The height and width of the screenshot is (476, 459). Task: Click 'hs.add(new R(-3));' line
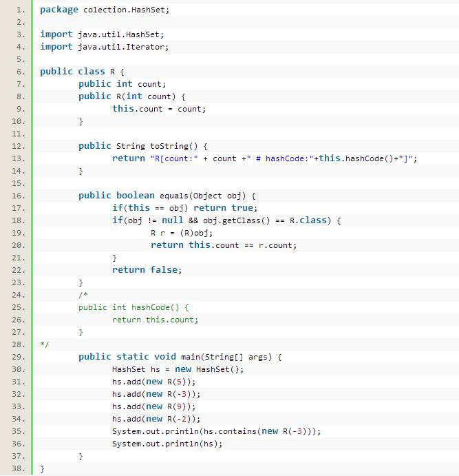tap(156, 394)
